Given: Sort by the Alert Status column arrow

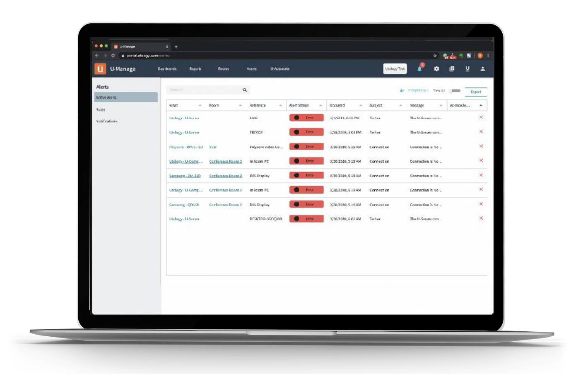Looking at the screenshot, I should 320,106.
